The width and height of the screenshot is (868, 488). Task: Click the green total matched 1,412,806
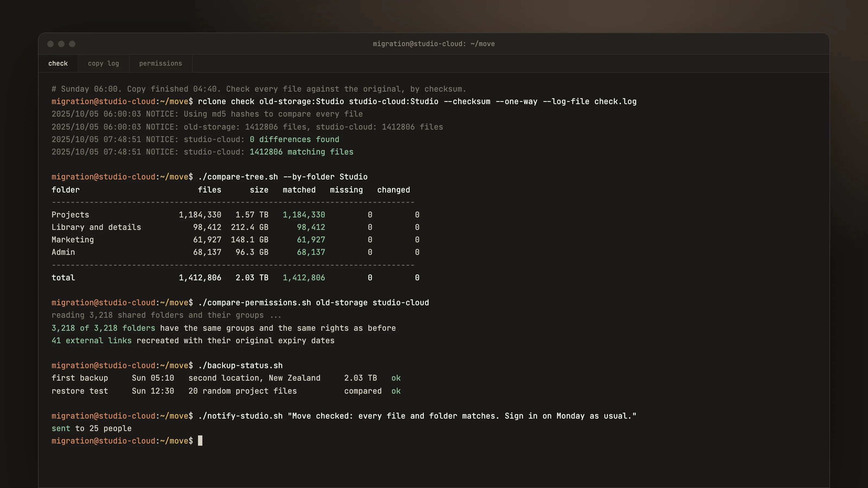click(x=304, y=278)
